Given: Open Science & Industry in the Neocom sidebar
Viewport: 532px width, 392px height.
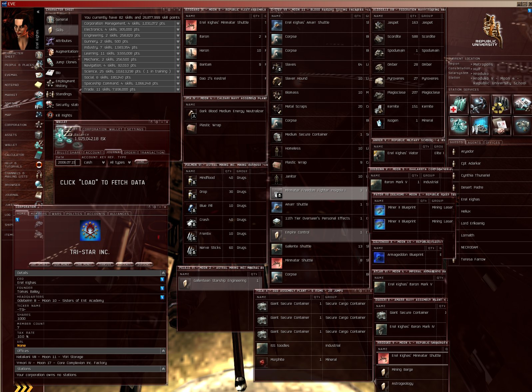Looking at the screenshot, I should tap(23, 105).
